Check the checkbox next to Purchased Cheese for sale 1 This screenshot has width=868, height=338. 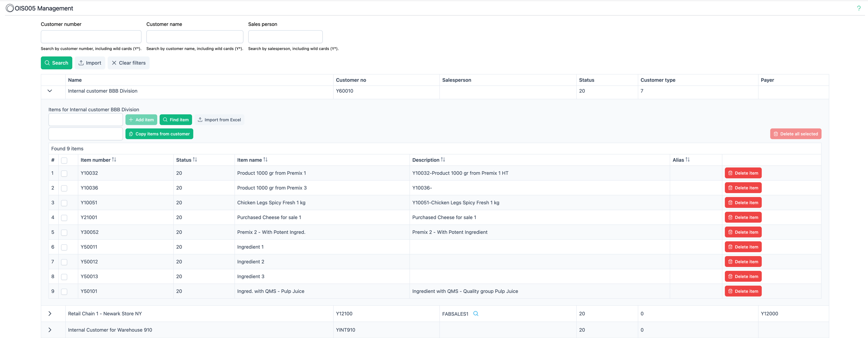tap(64, 218)
